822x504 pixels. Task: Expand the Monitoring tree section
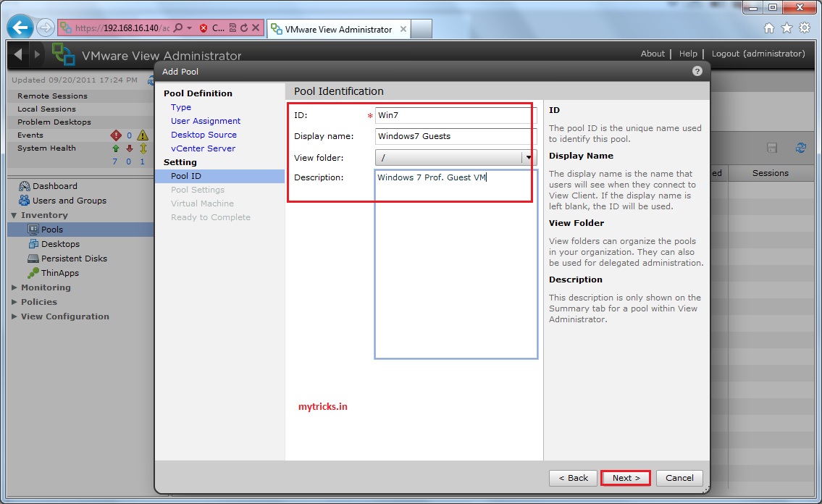pos(14,287)
